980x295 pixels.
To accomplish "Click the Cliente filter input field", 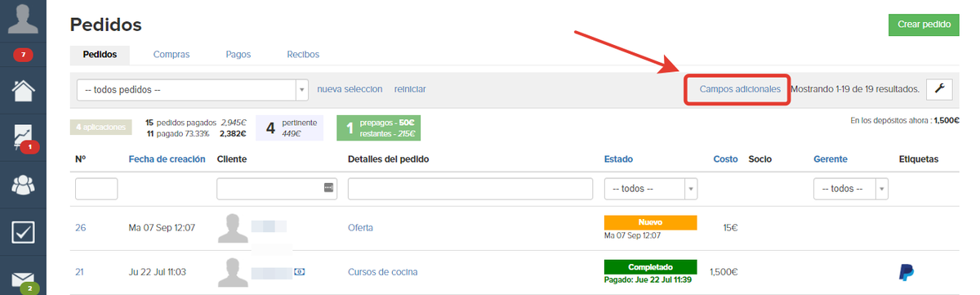I will point(276,188).
